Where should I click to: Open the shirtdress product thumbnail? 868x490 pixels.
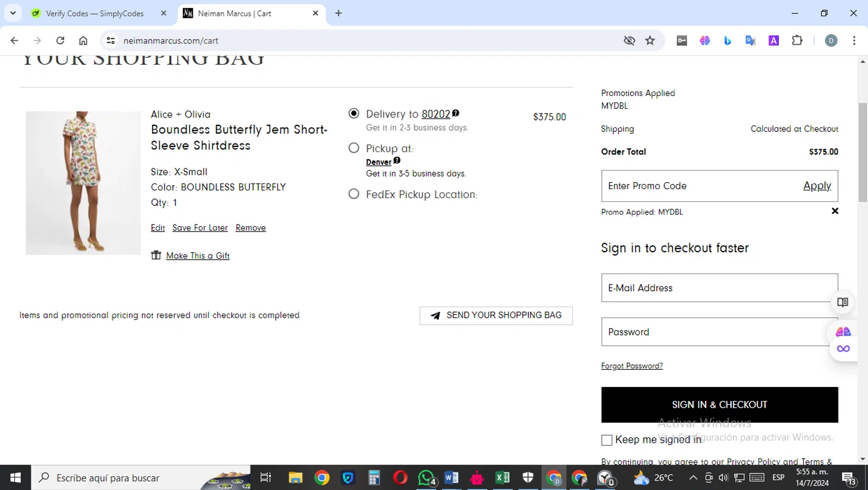coord(83,183)
